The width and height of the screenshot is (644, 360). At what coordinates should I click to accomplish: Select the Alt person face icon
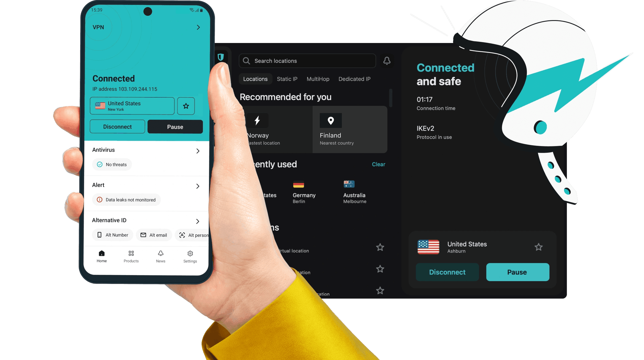coord(181,235)
